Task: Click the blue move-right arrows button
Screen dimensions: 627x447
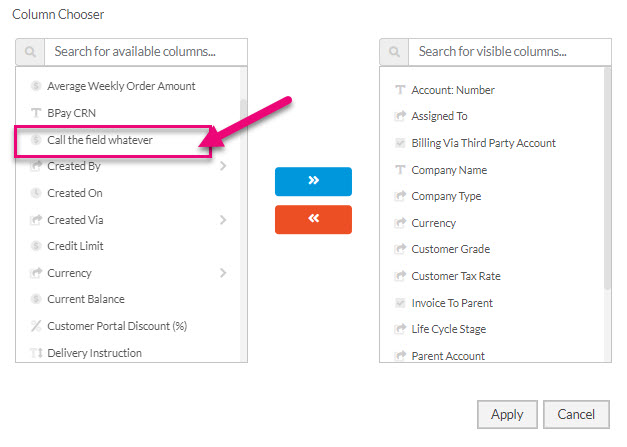Action: tap(314, 182)
